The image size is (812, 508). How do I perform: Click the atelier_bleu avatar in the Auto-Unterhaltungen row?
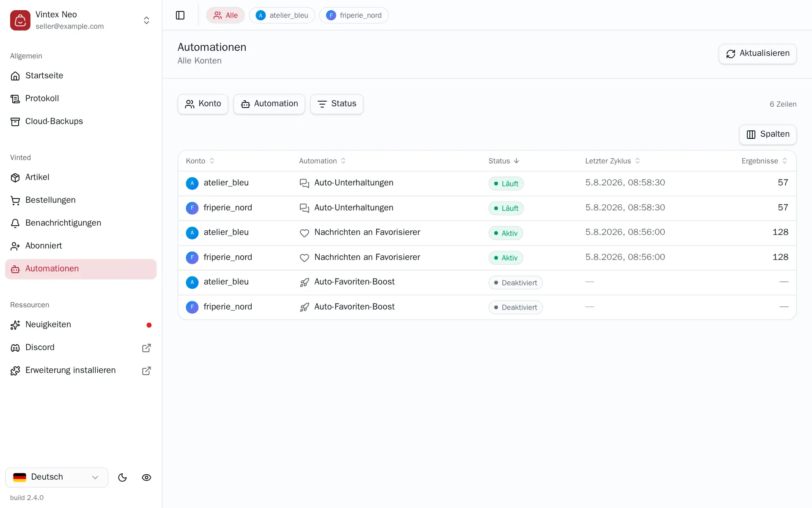192,183
